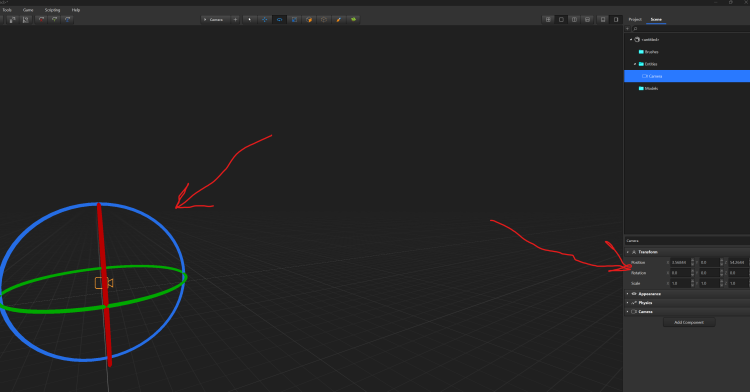
Task: Activate the blue scale tool
Action: 294,20
